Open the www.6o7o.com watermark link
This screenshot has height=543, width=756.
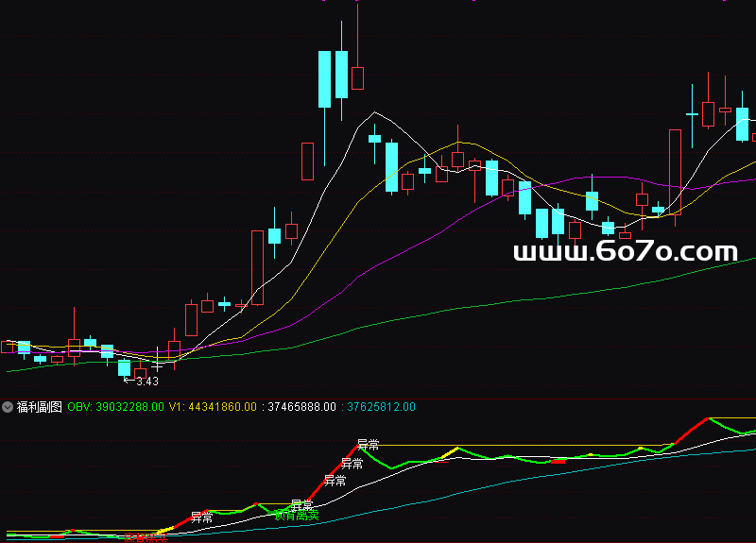[625, 251]
